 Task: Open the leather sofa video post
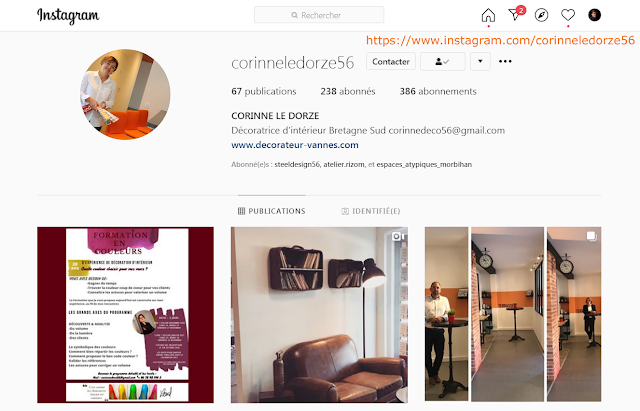coord(319,315)
